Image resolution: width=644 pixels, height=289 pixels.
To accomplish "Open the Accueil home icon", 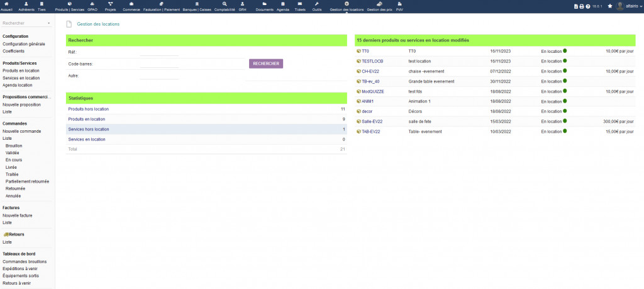I will point(7,4).
